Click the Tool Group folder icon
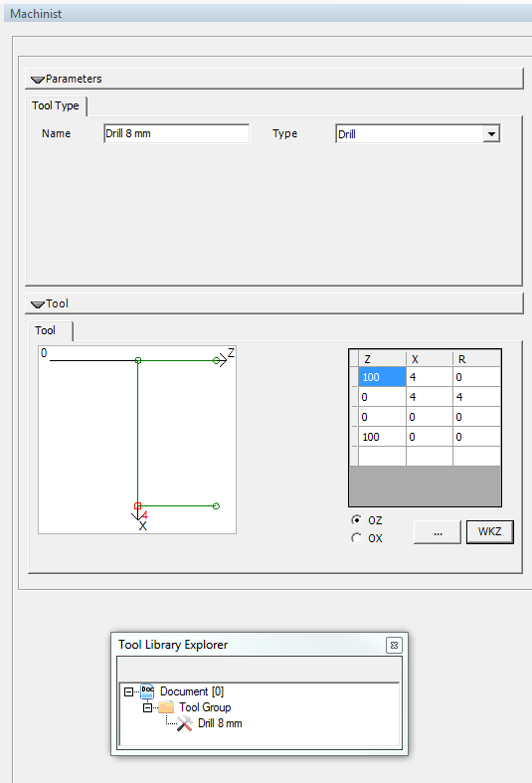This screenshot has width=532, height=783. [166, 707]
